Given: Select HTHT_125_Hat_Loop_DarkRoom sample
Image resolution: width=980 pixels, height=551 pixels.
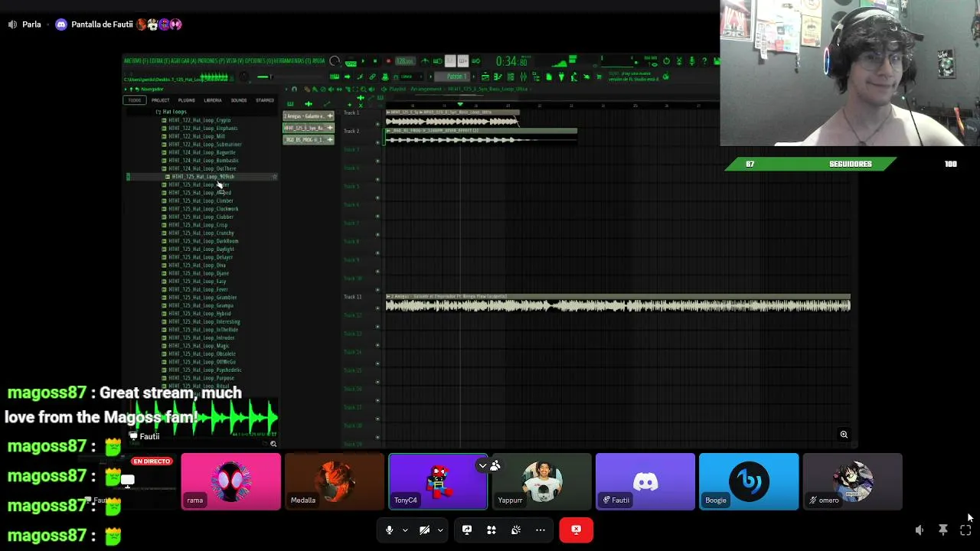Looking at the screenshot, I should pos(203,241).
